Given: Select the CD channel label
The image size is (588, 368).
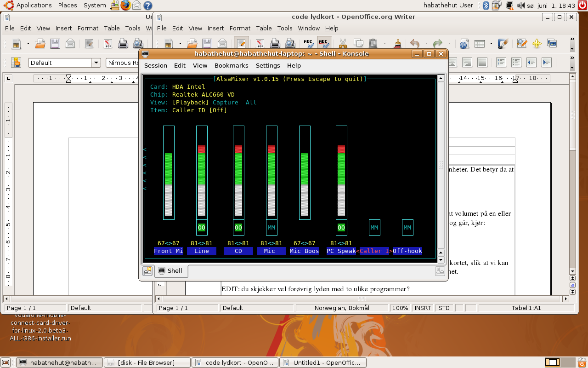Looking at the screenshot, I should (x=238, y=251).
